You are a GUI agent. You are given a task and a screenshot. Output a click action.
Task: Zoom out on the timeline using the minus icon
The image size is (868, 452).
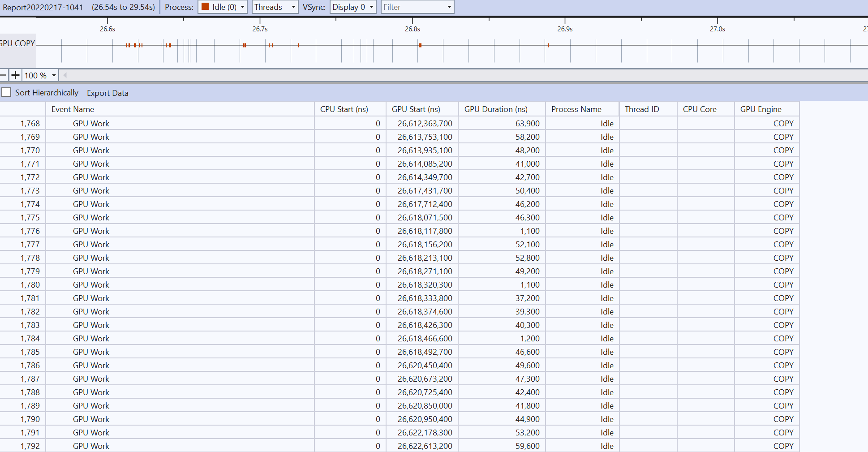4,75
